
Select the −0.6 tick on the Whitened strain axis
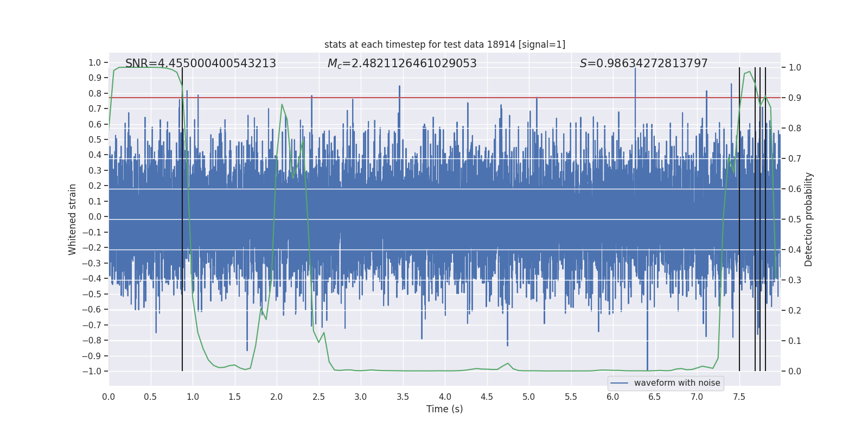[92, 309]
